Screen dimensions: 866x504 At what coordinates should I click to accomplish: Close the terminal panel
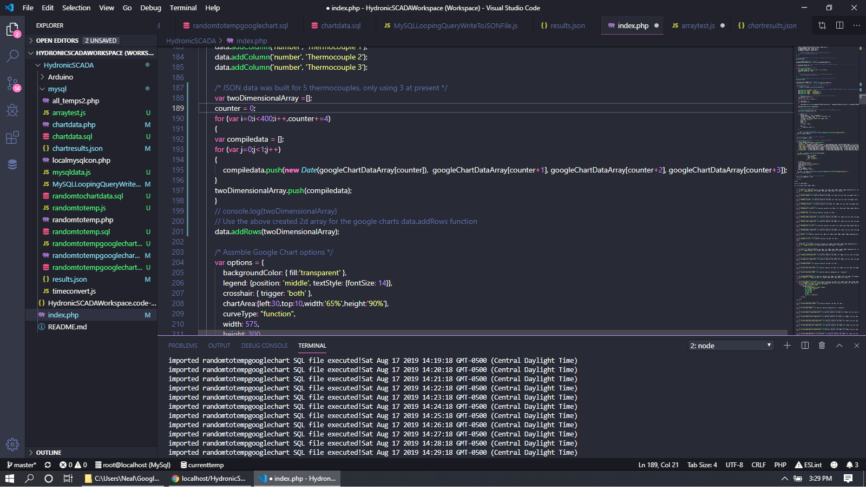[x=856, y=346]
